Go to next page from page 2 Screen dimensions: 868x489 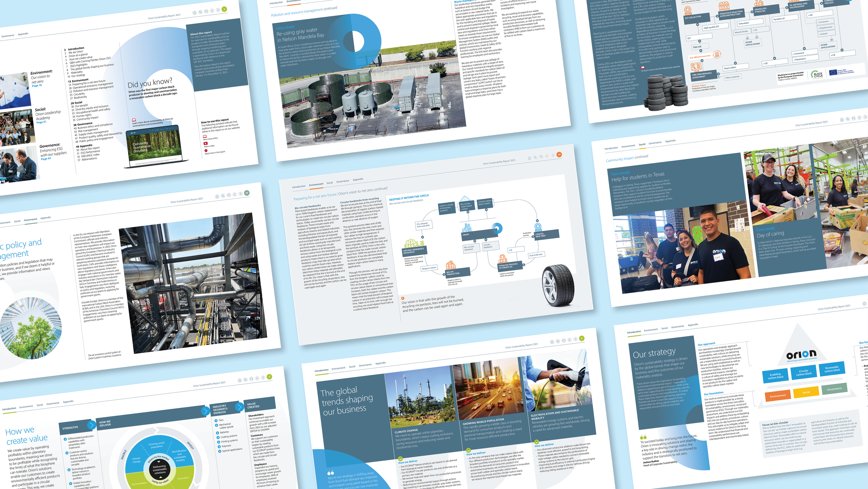(218, 10)
